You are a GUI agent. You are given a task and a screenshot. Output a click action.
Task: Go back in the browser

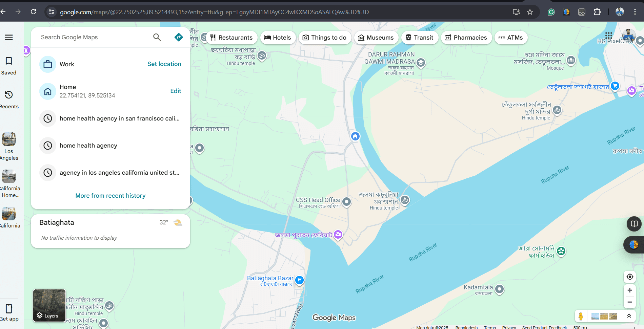click(3, 12)
